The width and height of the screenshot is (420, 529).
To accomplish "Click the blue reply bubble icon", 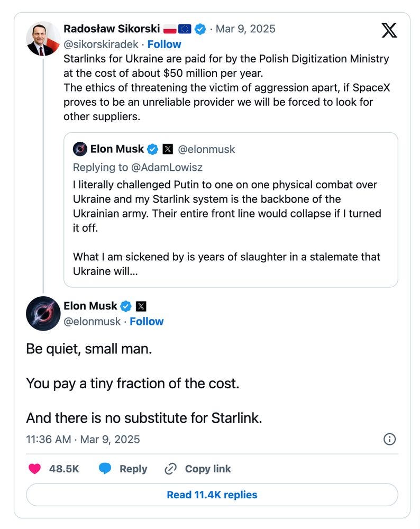I will point(105,469).
